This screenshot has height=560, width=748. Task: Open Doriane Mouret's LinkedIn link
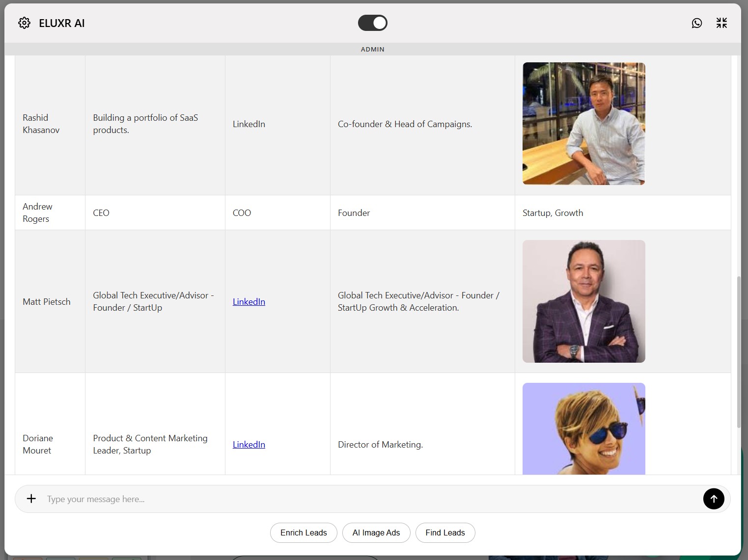click(249, 445)
